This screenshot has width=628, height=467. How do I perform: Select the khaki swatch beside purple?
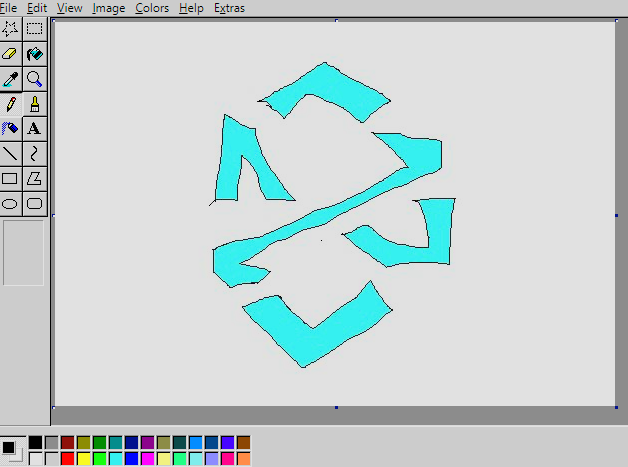[163, 443]
